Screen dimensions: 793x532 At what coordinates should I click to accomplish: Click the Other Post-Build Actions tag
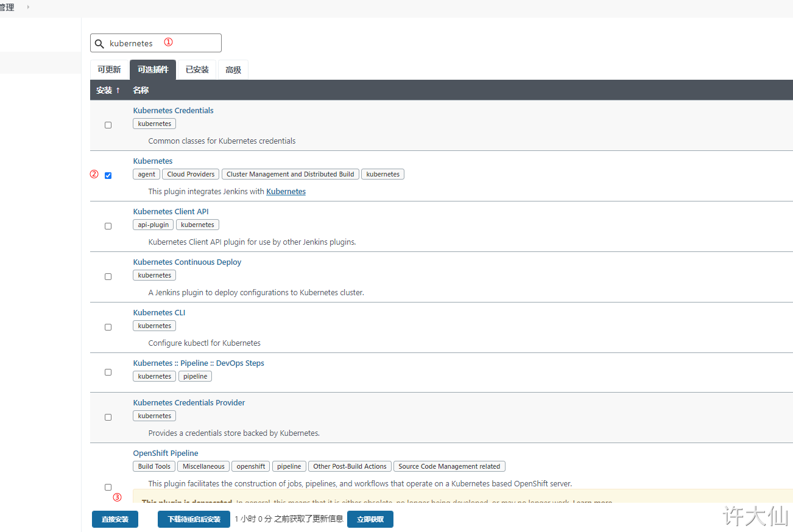point(350,466)
